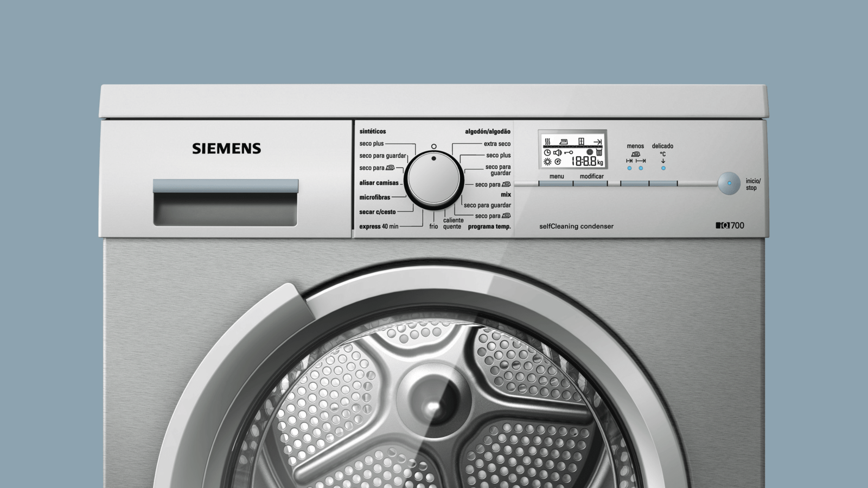Viewport: 868px width, 488px height.
Task: Tap the water container icon on display
Action: point(599,153)
